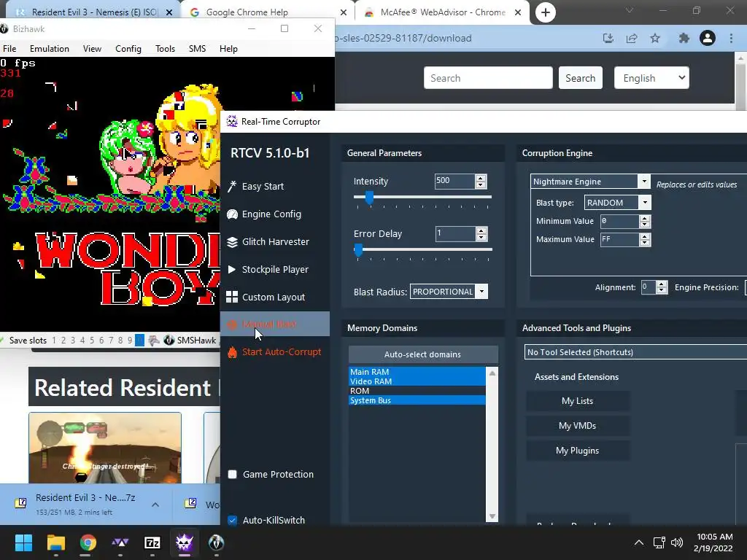This screenshot has width=747, height=560.
Task: Adjust the Intensity slider handle
Action: (x=369, y=197)
